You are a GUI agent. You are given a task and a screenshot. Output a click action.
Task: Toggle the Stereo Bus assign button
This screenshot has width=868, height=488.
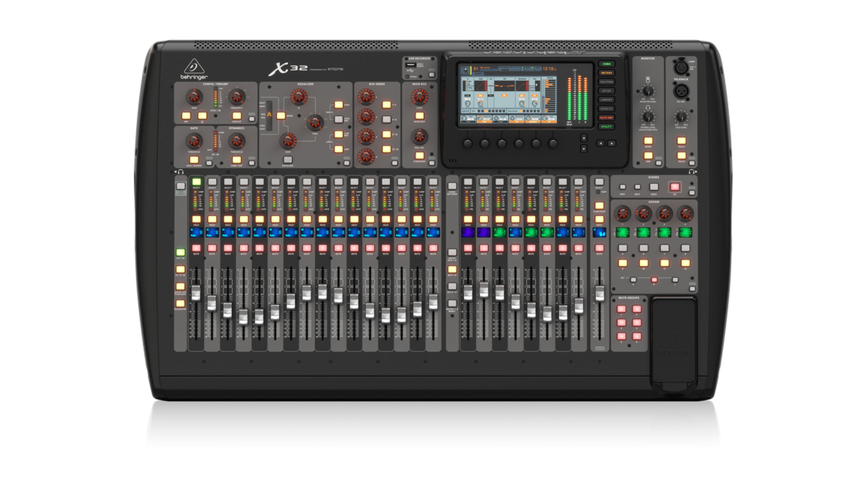419,156
